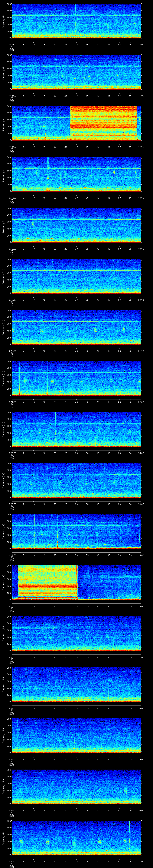Screen dimensions: 153x868
Task: Click the vertical spike near 29 seconds in the 9:14:00 panel
Action: tap(75, 19)
